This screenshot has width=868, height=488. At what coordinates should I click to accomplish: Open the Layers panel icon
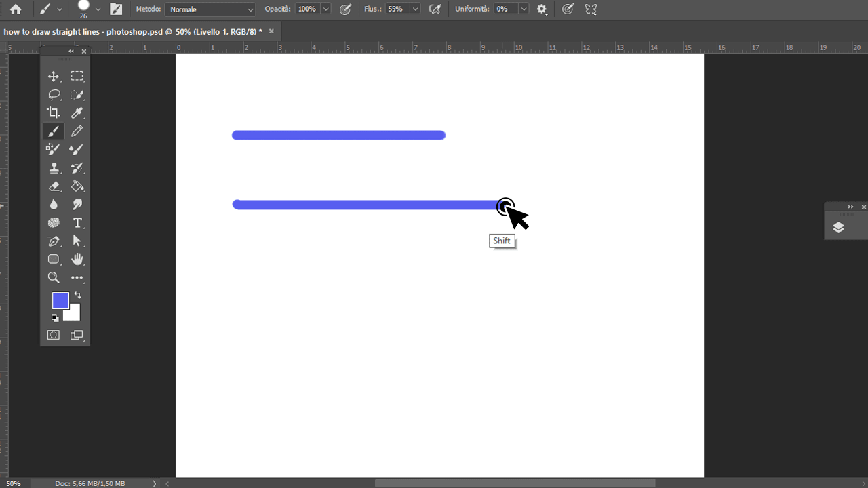839,228
